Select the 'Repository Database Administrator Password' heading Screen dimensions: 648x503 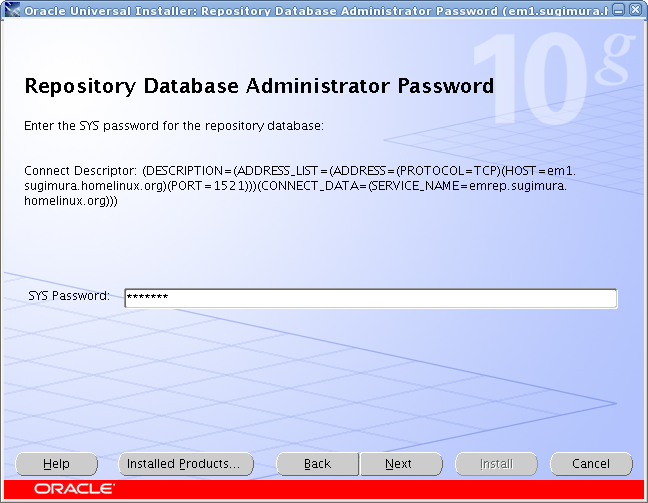point(259,86)
